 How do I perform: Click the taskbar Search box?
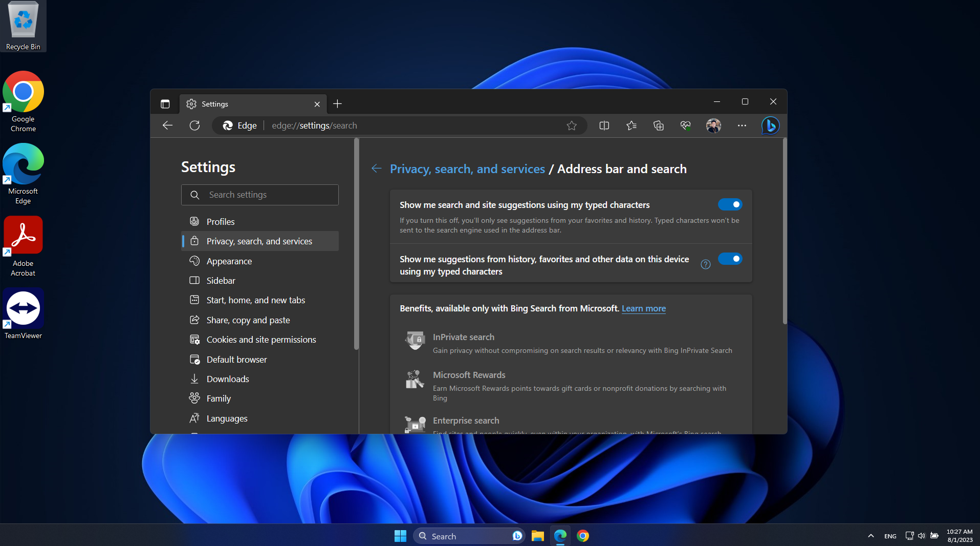[469, 536]
